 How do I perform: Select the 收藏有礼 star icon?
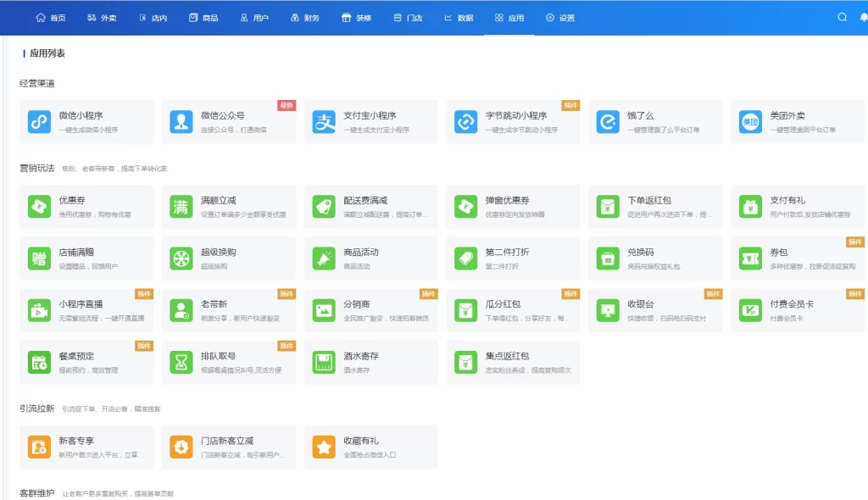coord(324,447)
